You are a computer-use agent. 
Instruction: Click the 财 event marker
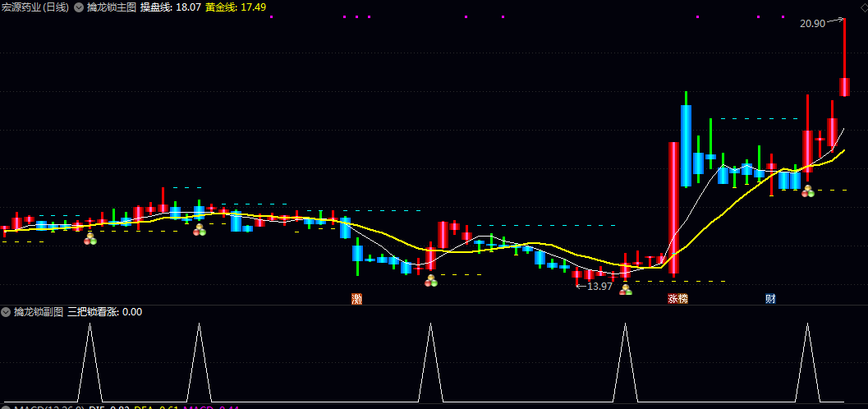click(770, 299)
